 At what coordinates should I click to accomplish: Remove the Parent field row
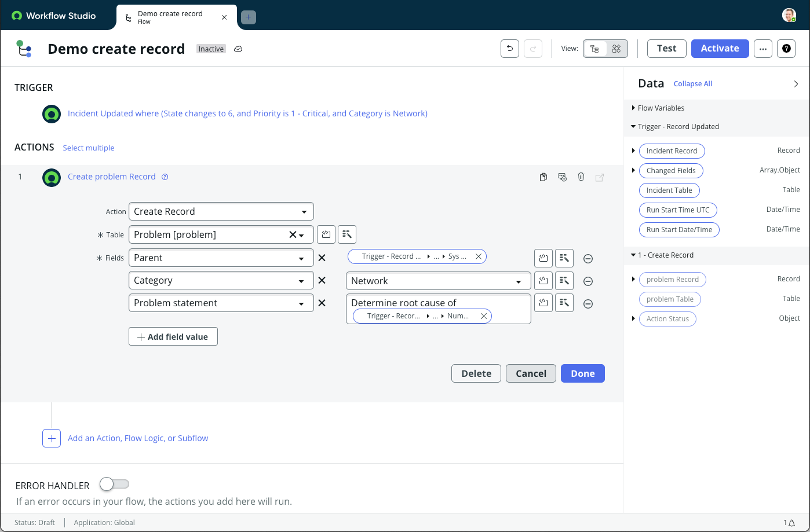point(588,259)
